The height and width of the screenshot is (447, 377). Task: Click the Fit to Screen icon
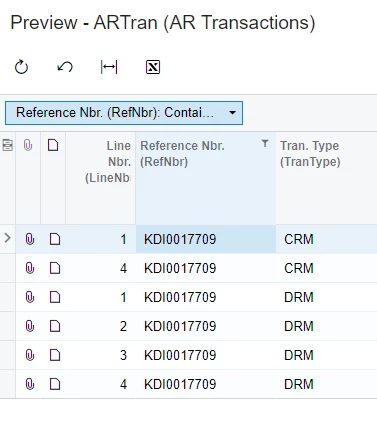pyautogui.click(x=109, y=67)
